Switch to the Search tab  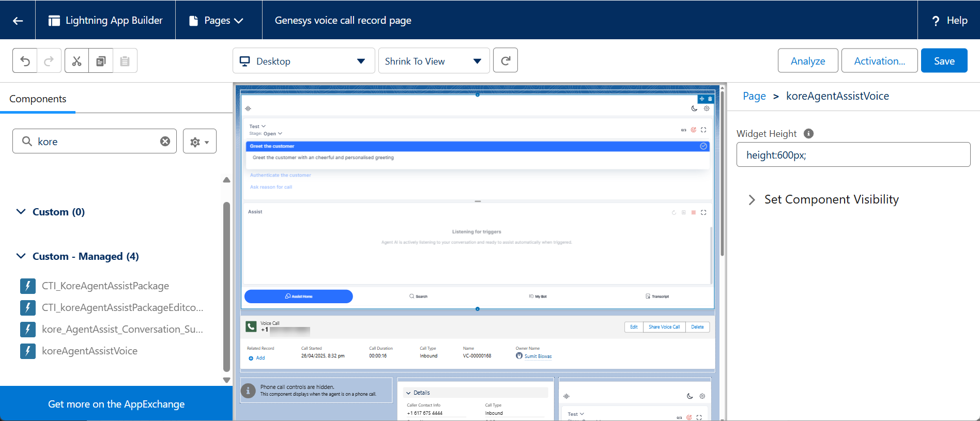click(x=418, y=297)
